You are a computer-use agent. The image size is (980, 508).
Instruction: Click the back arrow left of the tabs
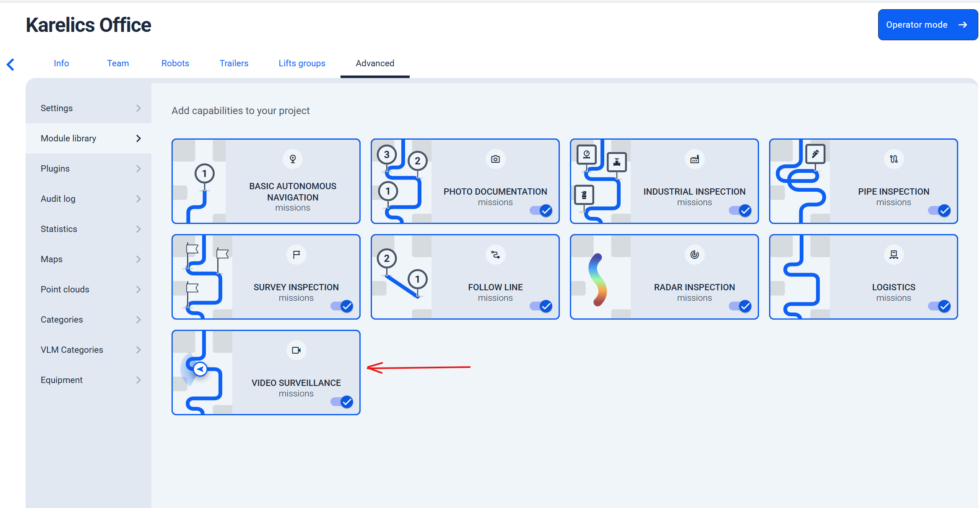(x=11, y=64)
